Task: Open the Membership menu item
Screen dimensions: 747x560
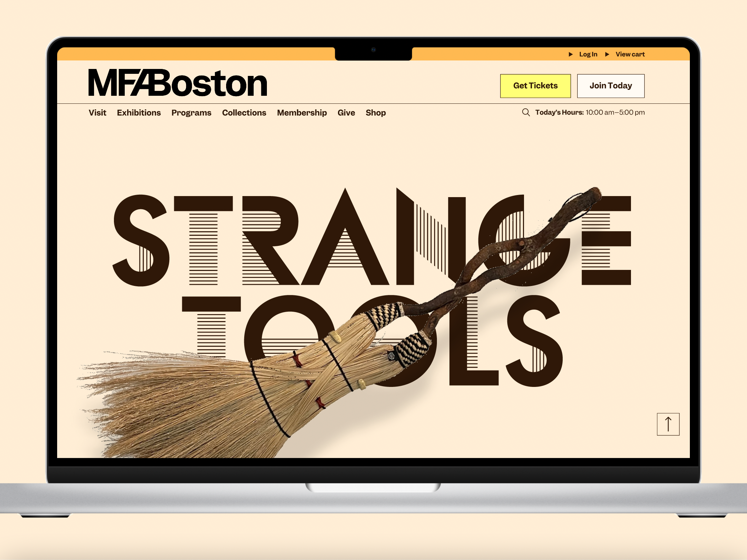Action: click(302, 113)
